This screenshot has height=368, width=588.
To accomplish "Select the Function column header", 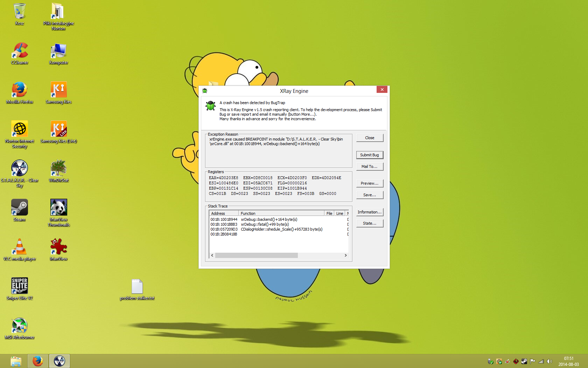I will pos(281,213).
